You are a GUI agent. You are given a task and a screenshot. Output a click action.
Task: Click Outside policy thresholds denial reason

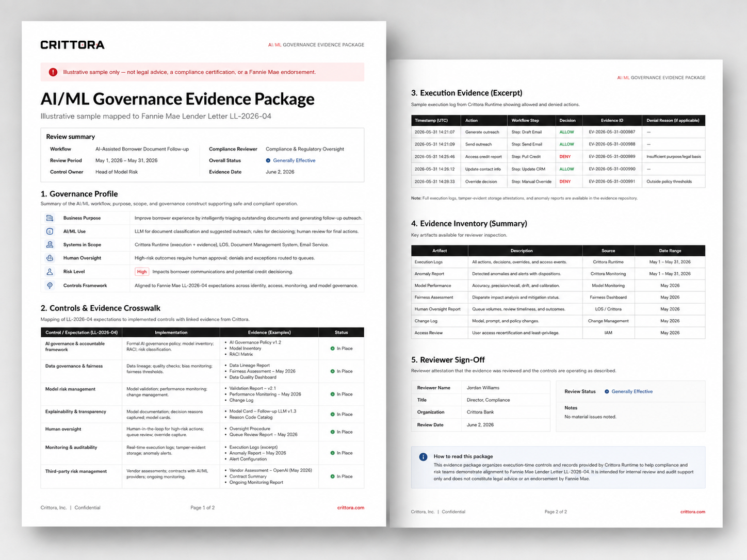(669, 182)
